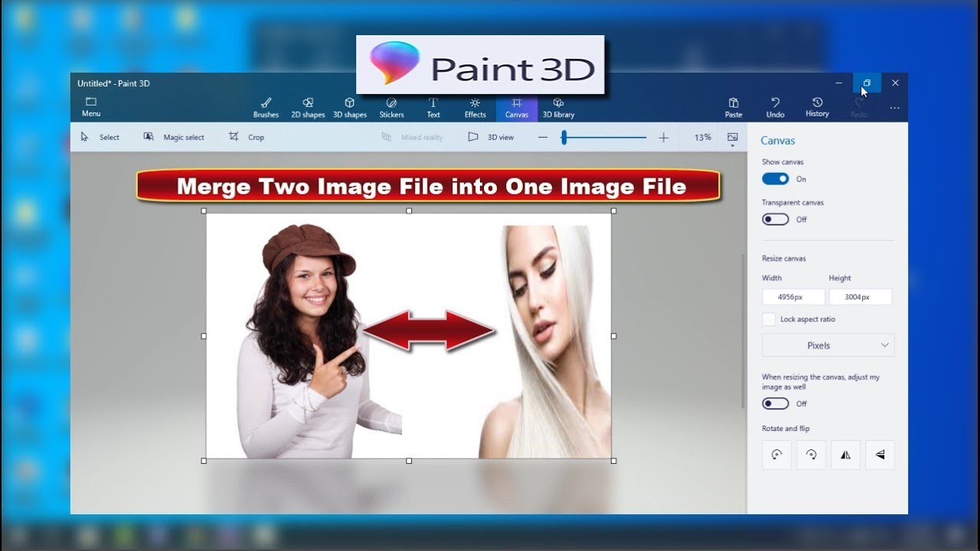Click the 'Canvas' panel heading
980x551 pixels.
click(778, 141)
